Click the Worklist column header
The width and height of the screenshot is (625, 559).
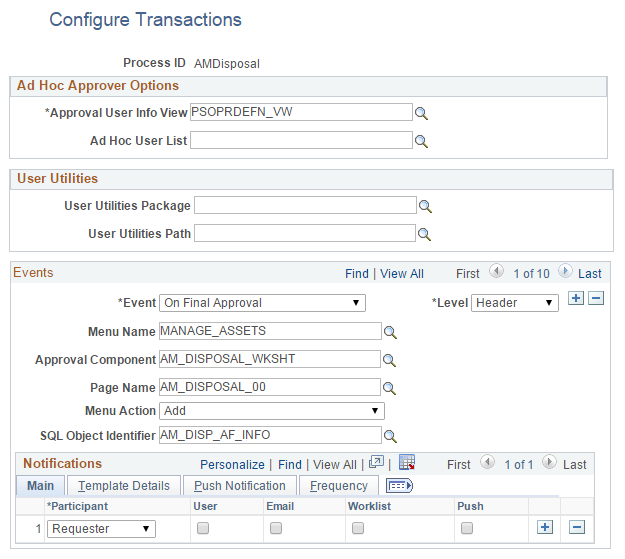(x=369, y=506)
